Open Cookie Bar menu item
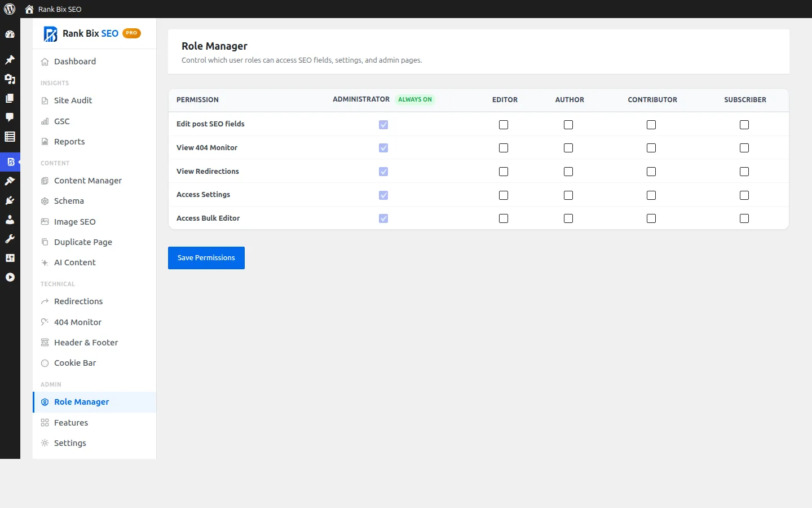This screenshot has height=508, width=812. (94, 363)
